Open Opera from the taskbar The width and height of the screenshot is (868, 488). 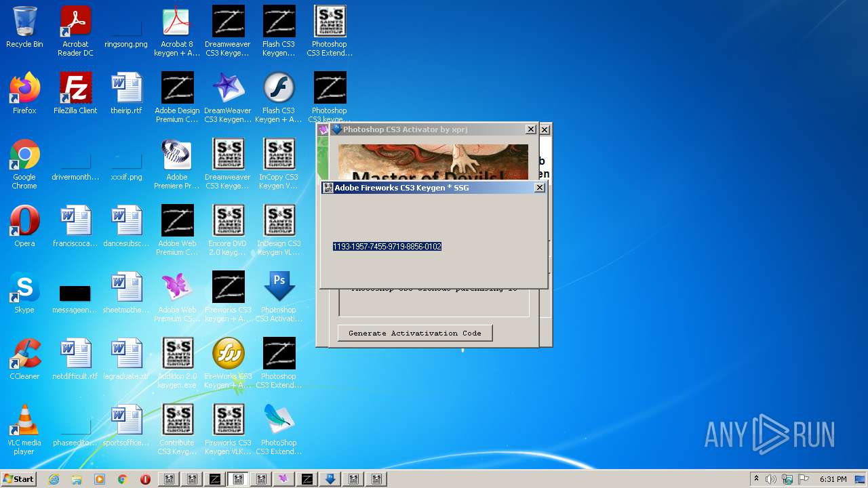(145, 479)
